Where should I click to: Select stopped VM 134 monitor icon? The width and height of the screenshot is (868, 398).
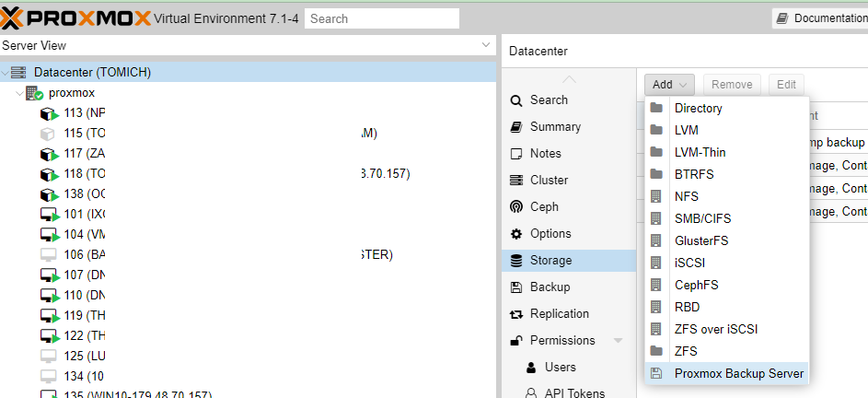click(48, 377)
